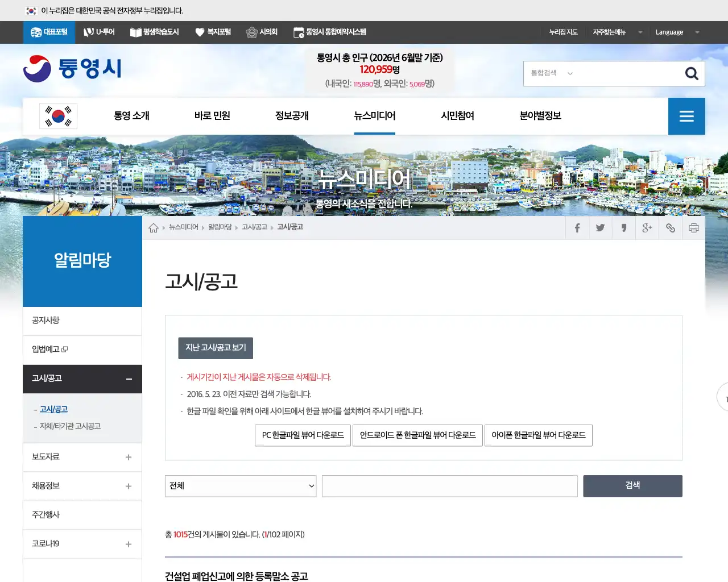This screenshot has width=728, height=582.
Task: Open the hamburger full menu icon
Action: click(x=686, y=116)
